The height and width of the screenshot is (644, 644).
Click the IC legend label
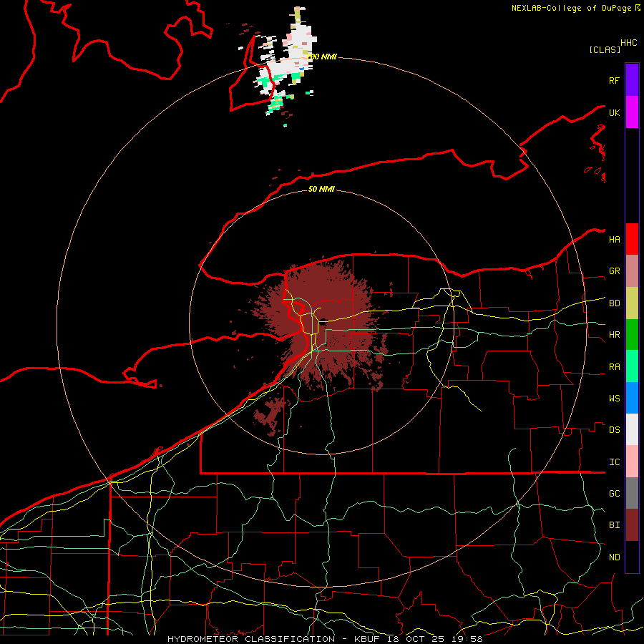coord(614,462)
